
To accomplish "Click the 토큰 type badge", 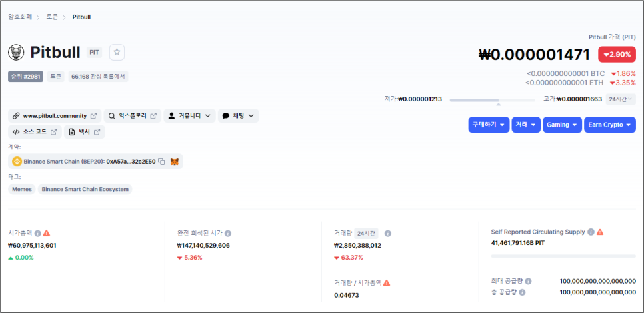I will click(56, 77).
